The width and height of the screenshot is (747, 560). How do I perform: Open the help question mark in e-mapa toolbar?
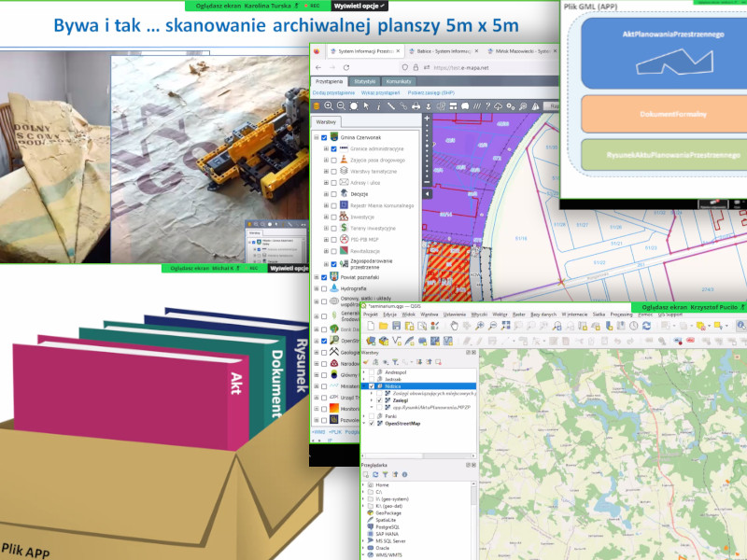(x=487, y=106)
